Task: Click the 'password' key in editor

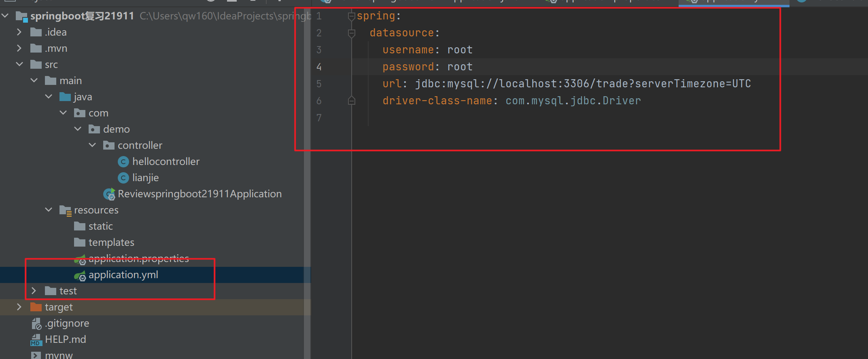Action: 408,67
